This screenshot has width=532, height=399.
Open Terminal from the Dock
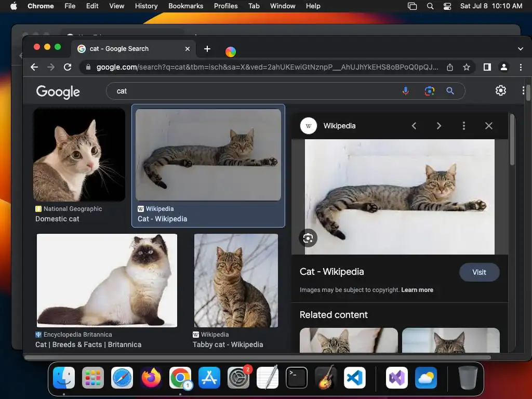coord(297,378)
